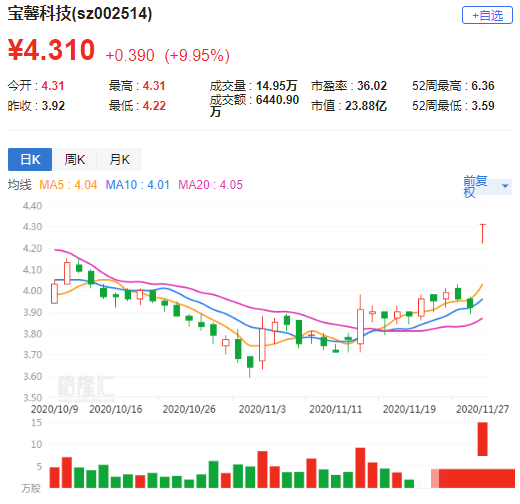
Task: Click the 2020/10/9 date axis label
Action: [54, 409]
